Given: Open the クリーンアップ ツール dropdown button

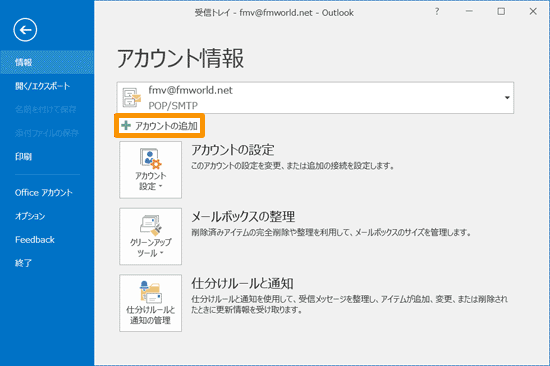Looking at the screenshot, I should coord(150,237).
